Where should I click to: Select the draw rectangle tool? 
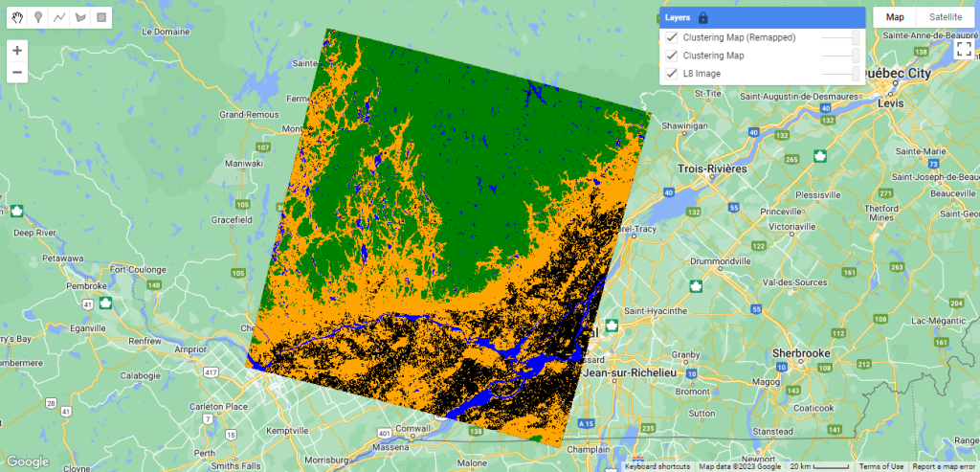[101, 17]
